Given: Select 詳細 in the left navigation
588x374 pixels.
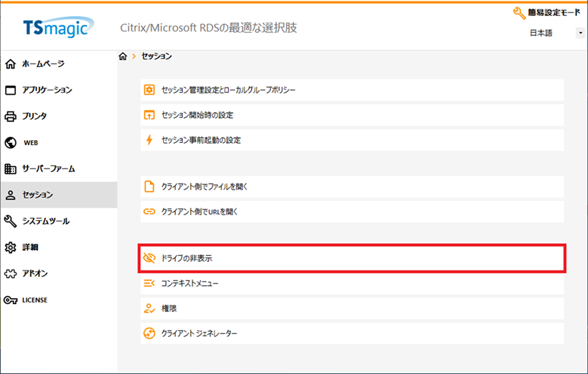Looking at the screenshot, I should pyautogui.click(x=30, y=247).
